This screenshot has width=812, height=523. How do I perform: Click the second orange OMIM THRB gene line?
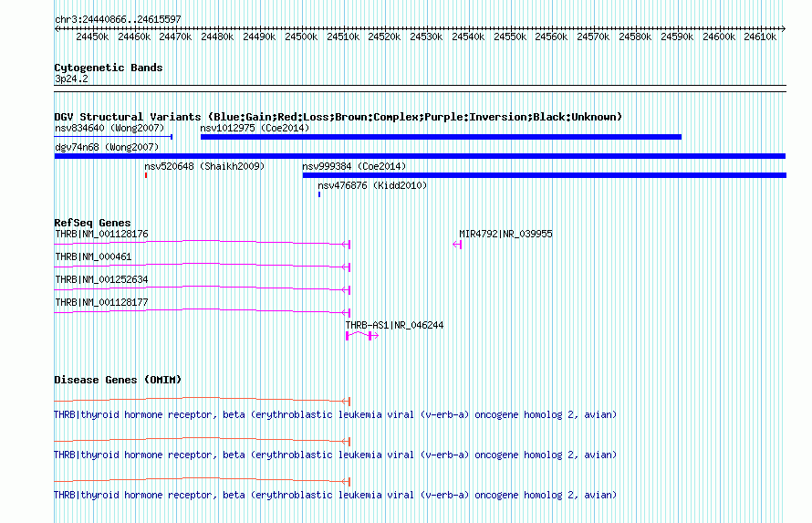[203, 440]
